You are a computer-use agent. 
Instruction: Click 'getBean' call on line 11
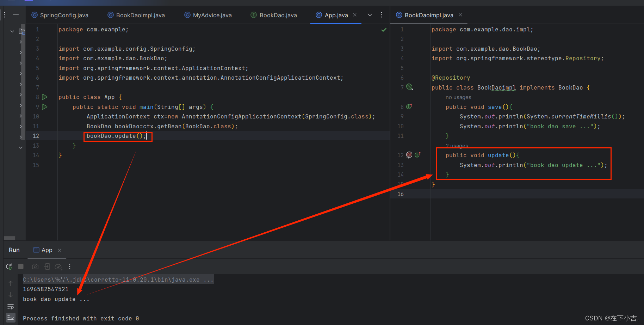coord(169,127)
